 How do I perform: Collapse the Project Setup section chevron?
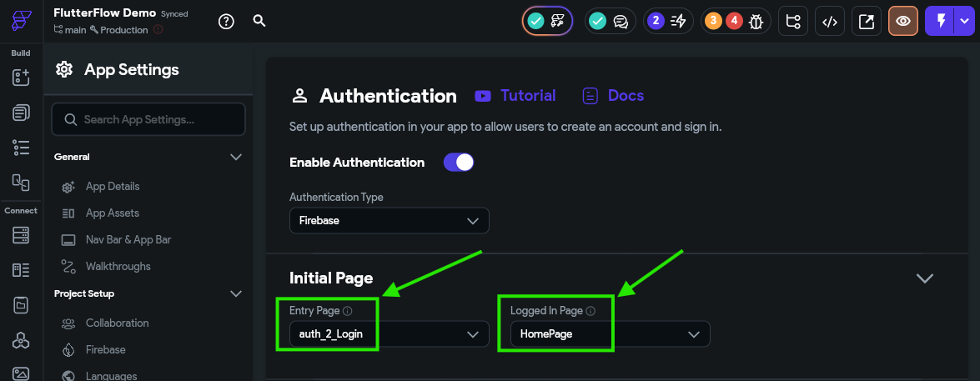click(236, 293)
